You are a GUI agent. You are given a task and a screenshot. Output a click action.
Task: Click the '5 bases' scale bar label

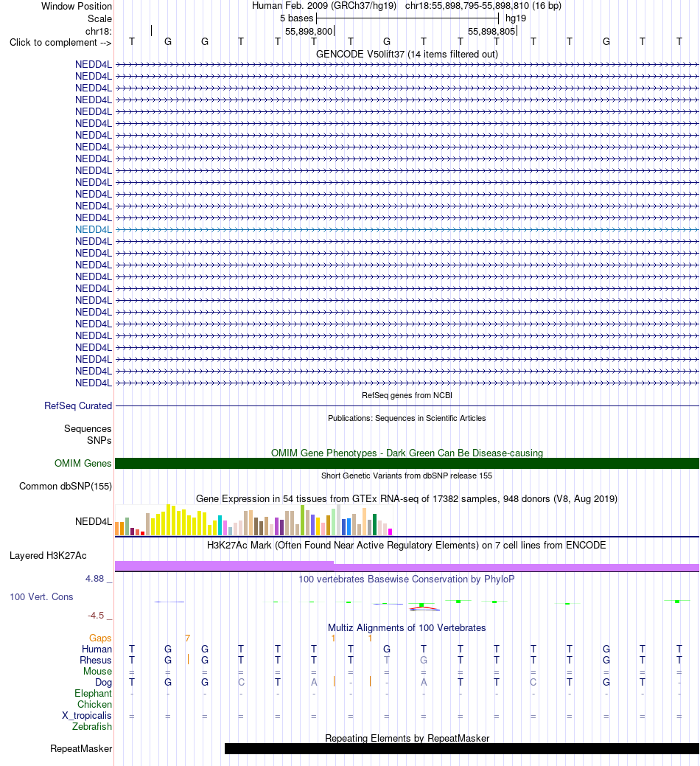[296, 18]
